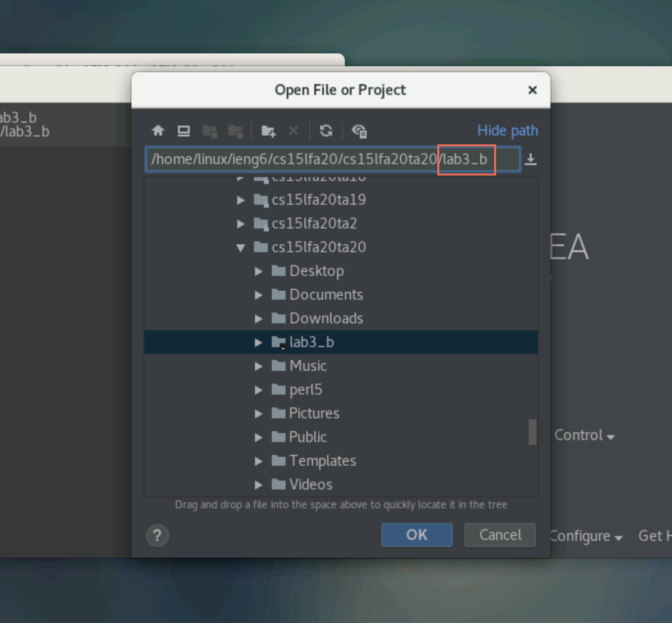This screenshot has height=623, width=672.
Task: Expand the Downloads folder node
Action: pyautogui.click(x=258, y=318)
